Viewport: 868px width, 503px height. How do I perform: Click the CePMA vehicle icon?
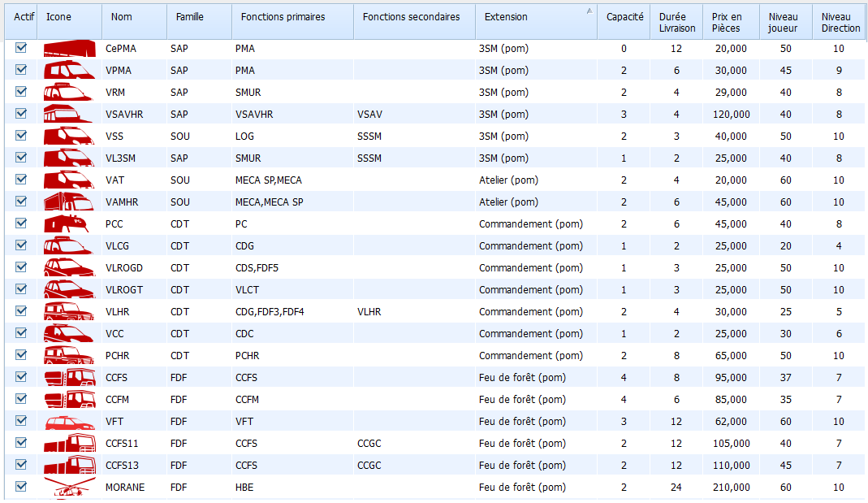point(69,49)
